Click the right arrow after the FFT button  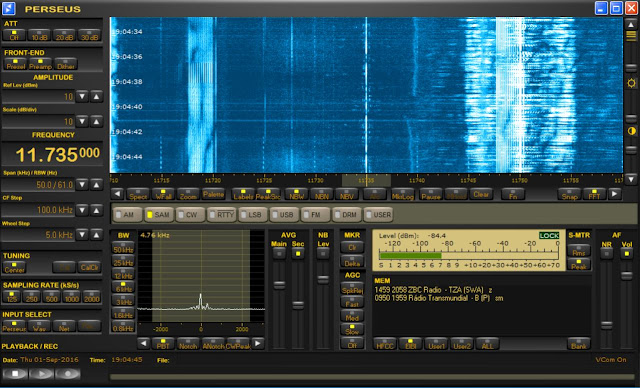[x=615, y=194]
